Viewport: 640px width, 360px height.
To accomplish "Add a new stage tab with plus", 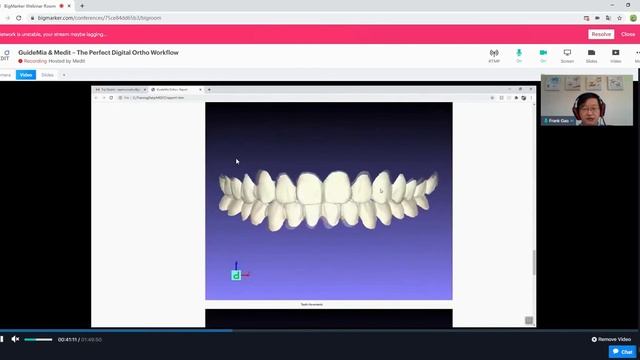I will click(64, 75).
